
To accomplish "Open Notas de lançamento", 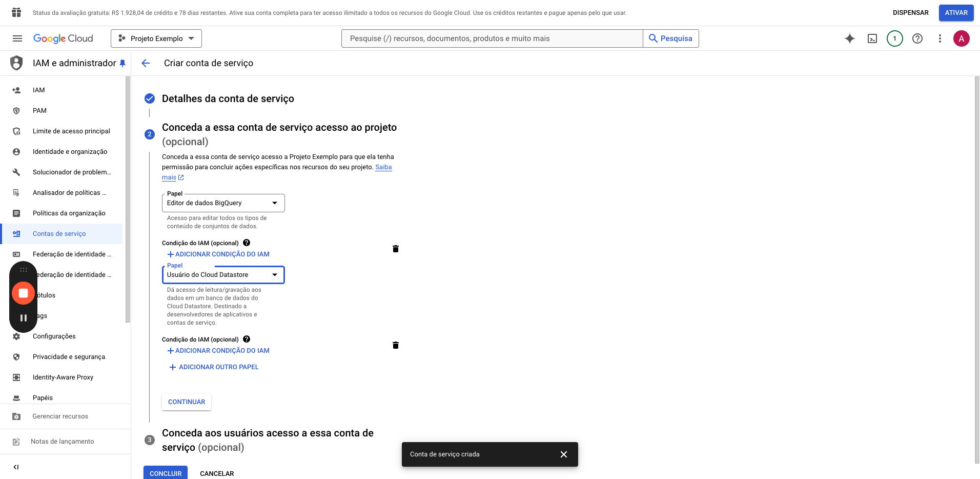I will click(65, 442).
